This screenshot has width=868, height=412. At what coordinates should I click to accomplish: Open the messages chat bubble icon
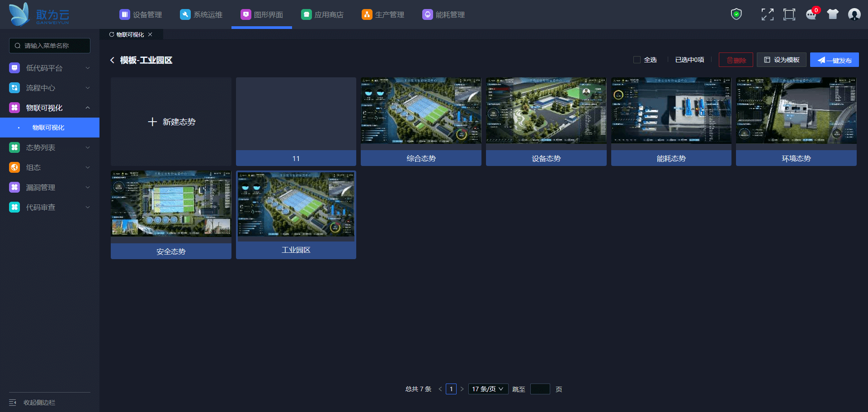811,14
